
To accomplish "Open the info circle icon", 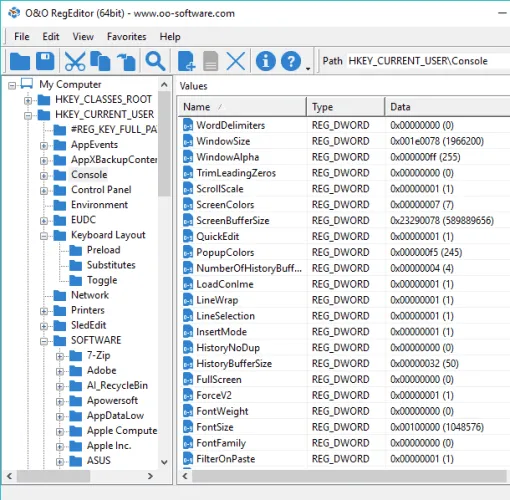I will [266, 61].
